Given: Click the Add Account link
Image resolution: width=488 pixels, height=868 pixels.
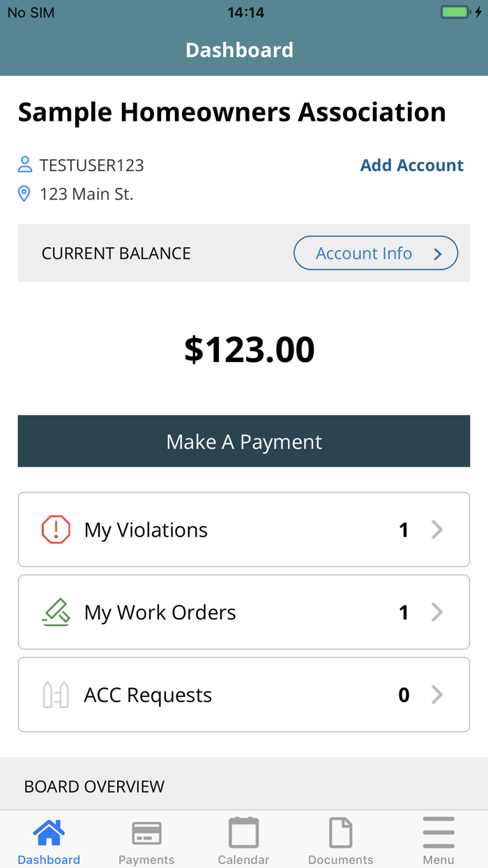Looking at the screenshot, I should point(411,165).
